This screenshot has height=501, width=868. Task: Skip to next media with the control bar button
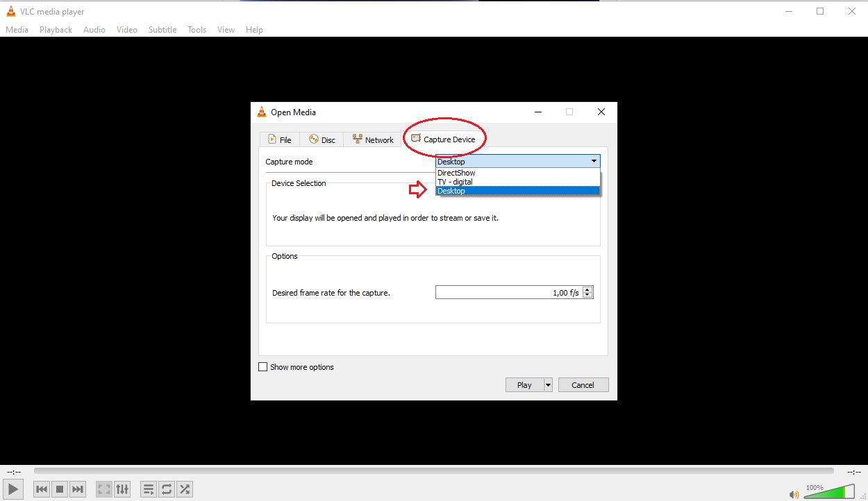(x=78, y=489)
